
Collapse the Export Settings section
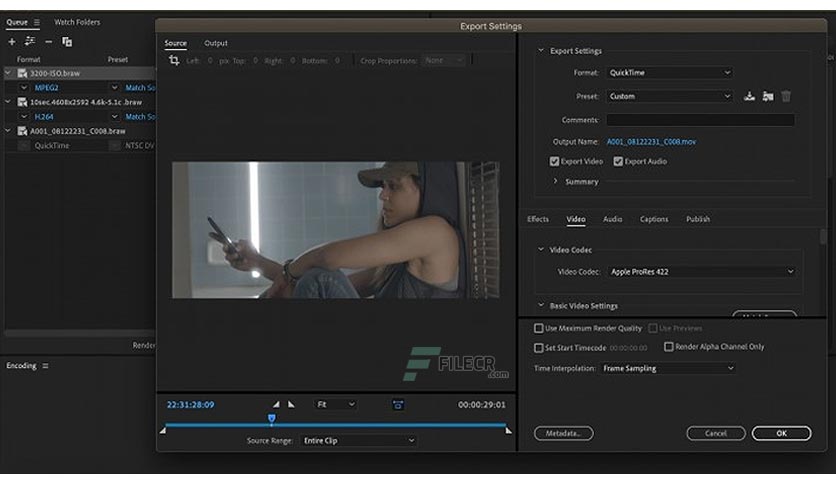(x=541, y=51)
